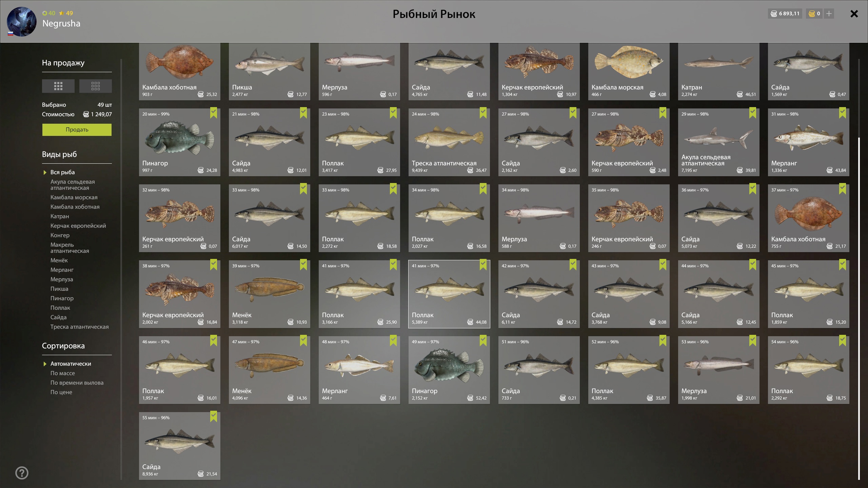Uncheck the Пинагор 997 г selection marker
The height and width of the screenshot is (488, 868).
[214, 113]
